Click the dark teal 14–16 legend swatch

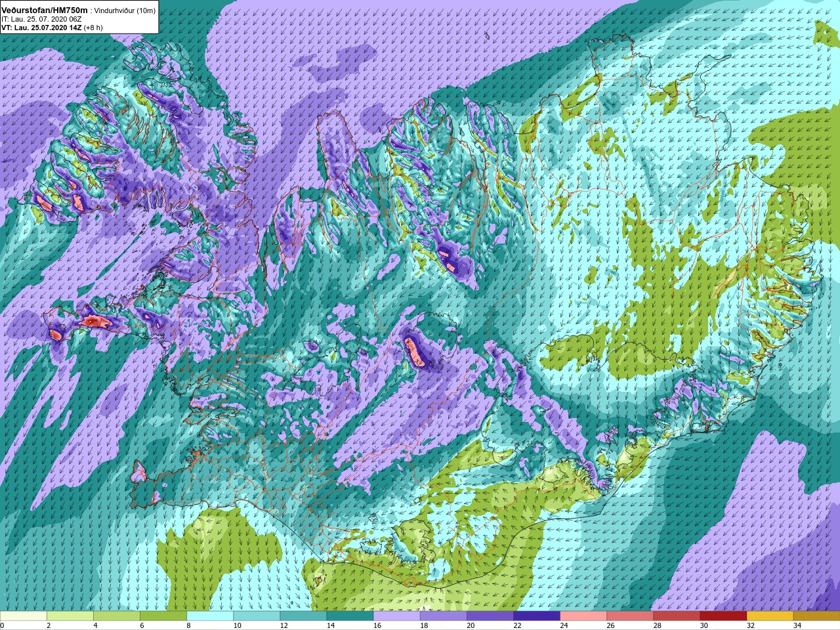[x=350, y=616]
